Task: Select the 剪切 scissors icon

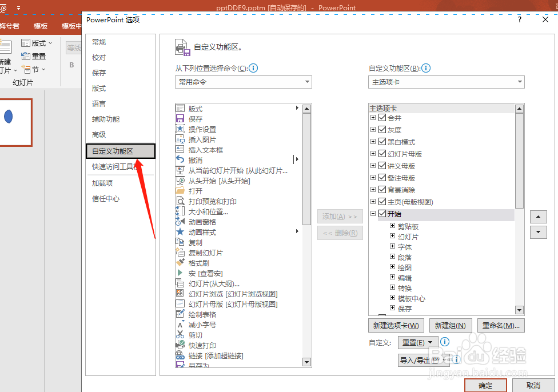Action: pyautogui.click(x=180, y=335)
